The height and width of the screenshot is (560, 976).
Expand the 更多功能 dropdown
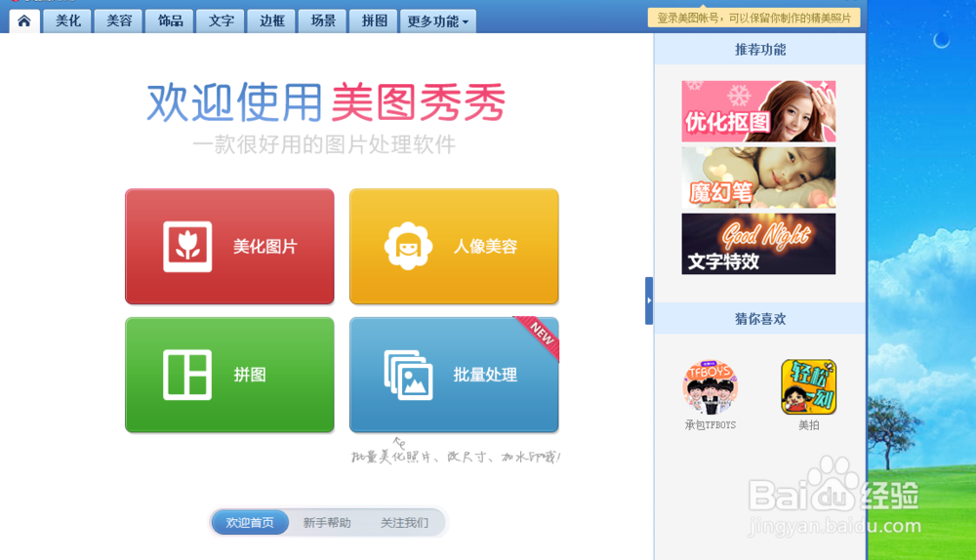(x=438, y=21)
